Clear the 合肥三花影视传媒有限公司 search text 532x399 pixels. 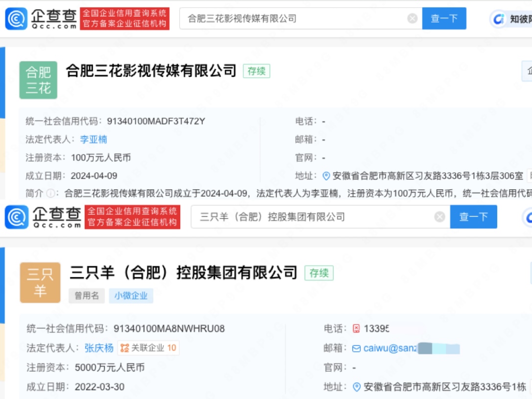(x=412, y=19)
